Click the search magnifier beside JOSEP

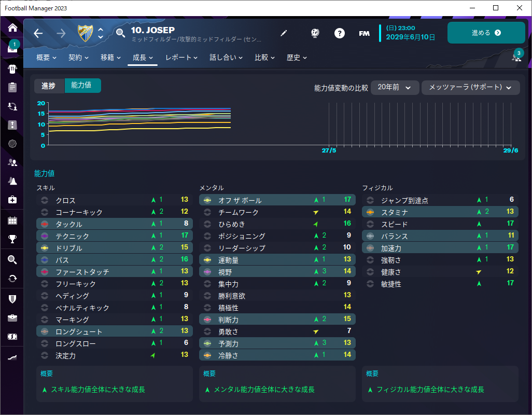[x=120, y=33]
